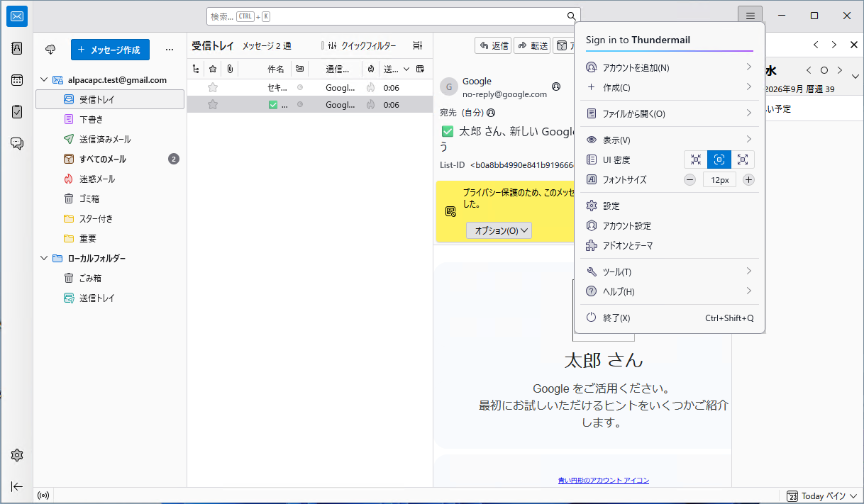Click contact icon next to 自分 recipient
Viewport: 864px width, 504px height.
pyautogui.click(x=491, y=113)
